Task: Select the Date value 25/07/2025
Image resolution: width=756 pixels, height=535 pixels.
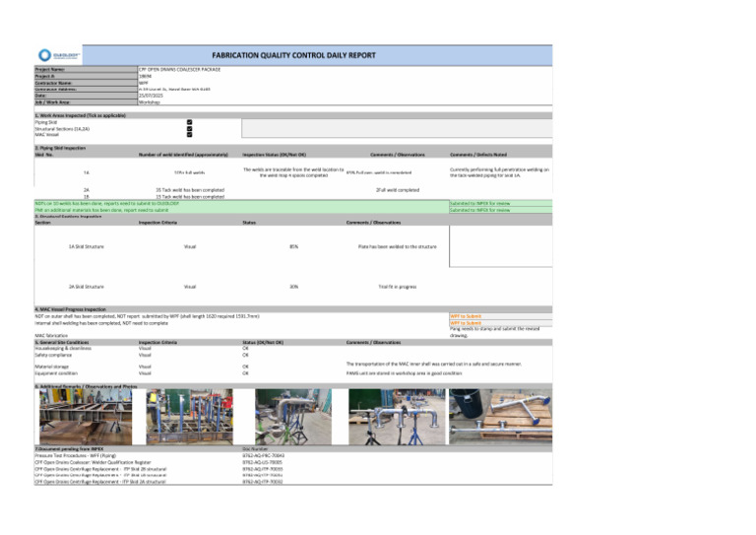Action: click(152, 96)
